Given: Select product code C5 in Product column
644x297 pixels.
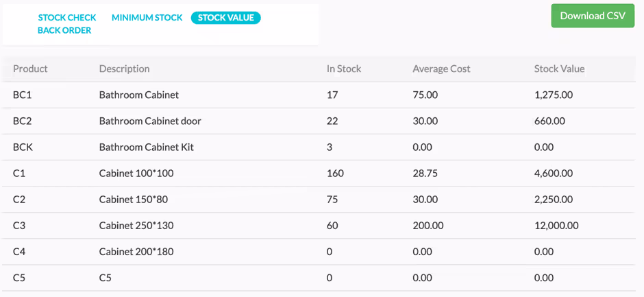Looking at the screenshot, I should point(19,278).
